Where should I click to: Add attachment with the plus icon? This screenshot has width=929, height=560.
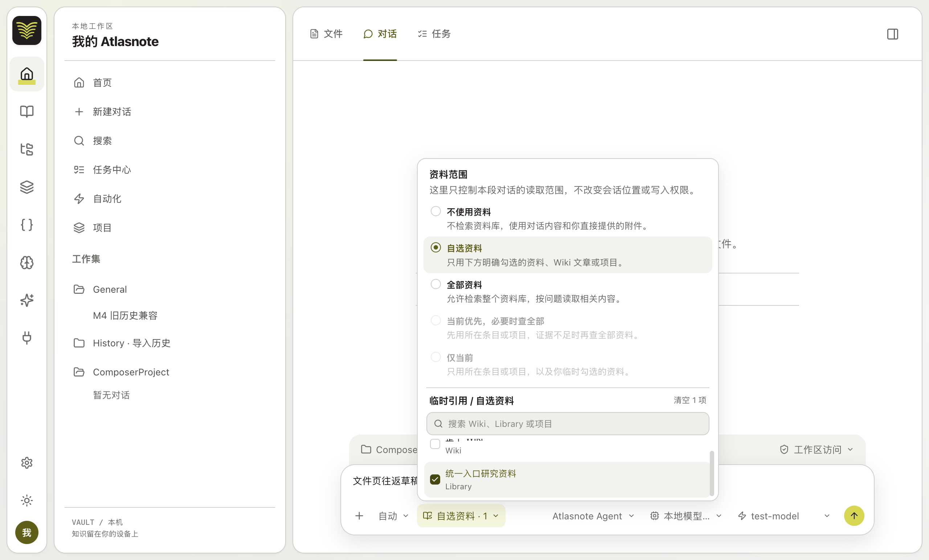(x=359, y=515)
